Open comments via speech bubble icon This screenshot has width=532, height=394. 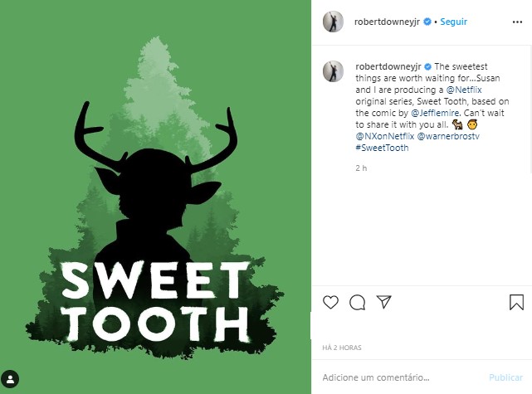coord(357,302)
